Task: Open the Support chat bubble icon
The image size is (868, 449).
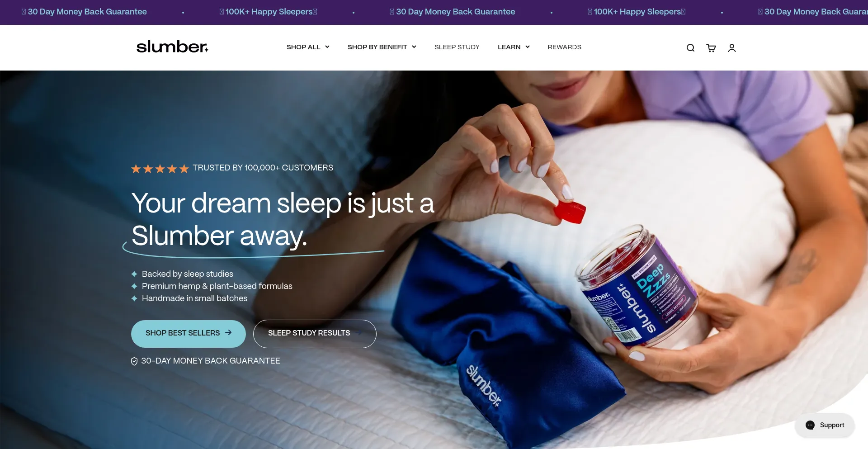Action: pyautogui.click(x=810, y=425)
